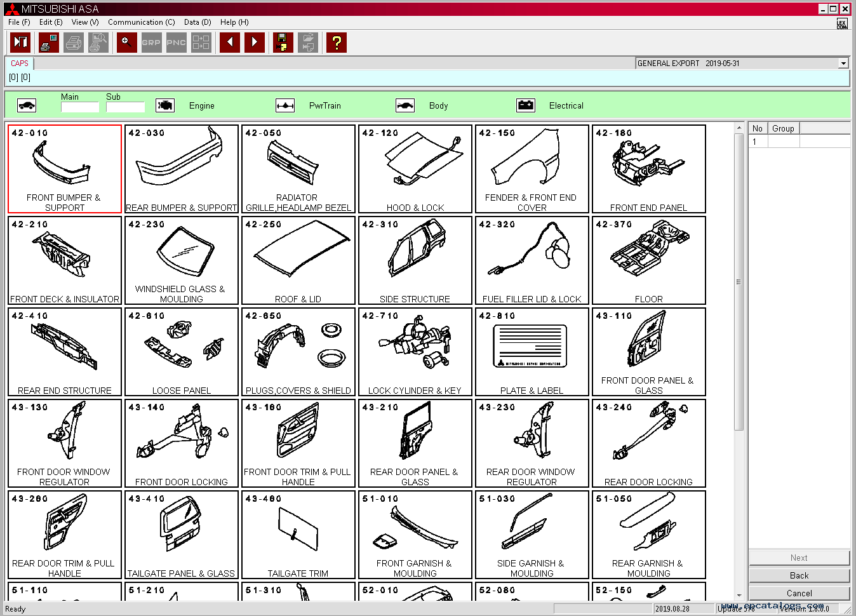Open 42-210 Front Deck & Insulator thumbnail
This screenshot has height=616, width=856.
tap(65, 260)
